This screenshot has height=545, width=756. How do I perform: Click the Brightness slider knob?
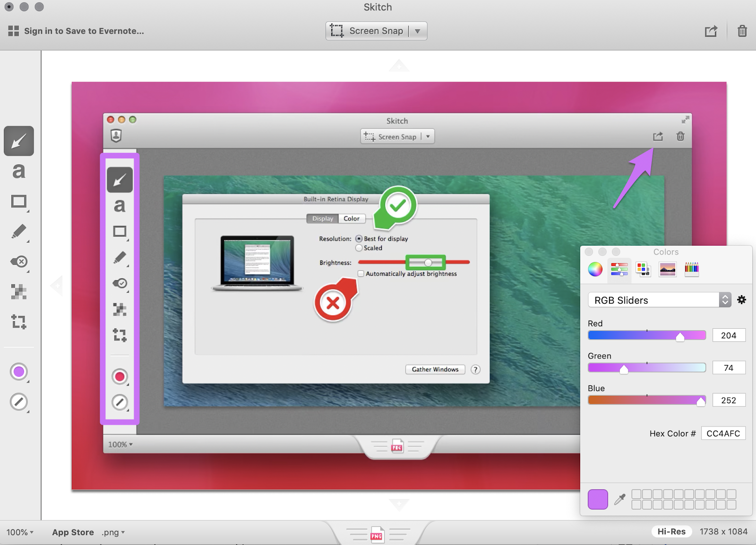(x=428, y=263)
